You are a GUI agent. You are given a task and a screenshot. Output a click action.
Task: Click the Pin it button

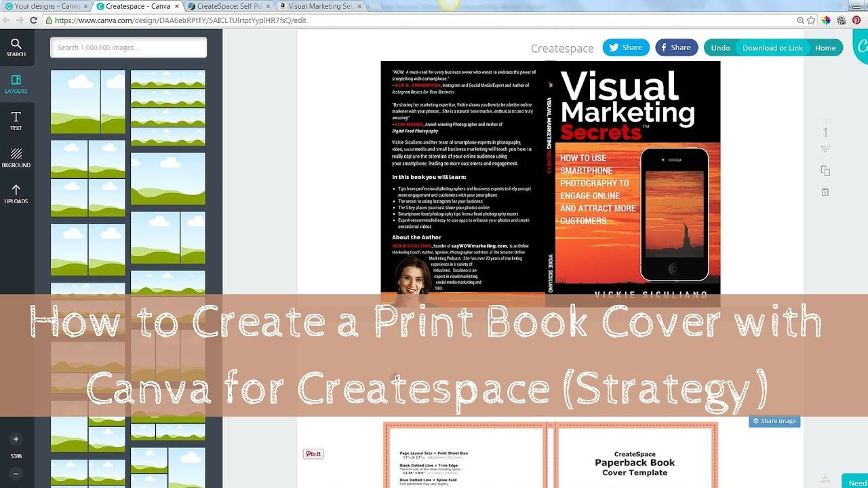pos(313,453)
